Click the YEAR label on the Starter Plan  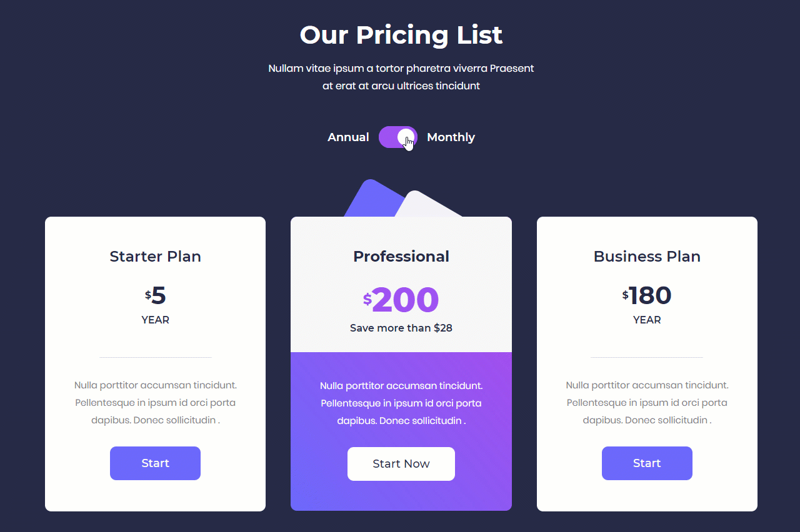pos(155,320)
